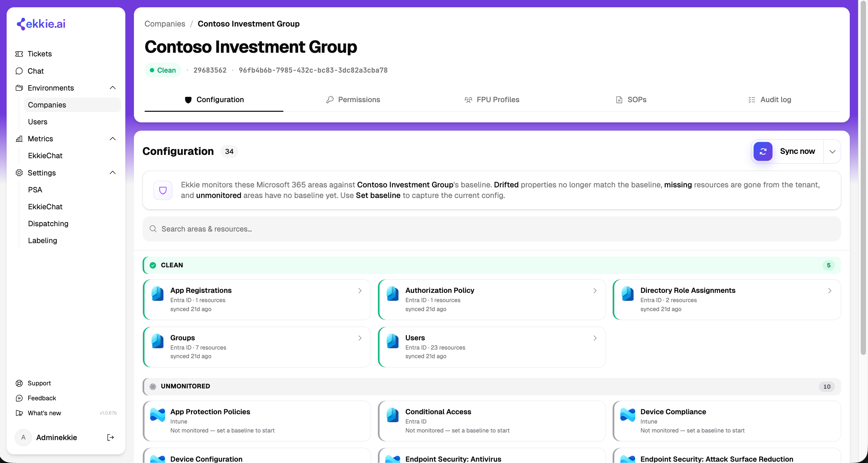This screenshot has width=868, height=463.
Task: Click the Settings gear icon
Action: coord(19,173)
